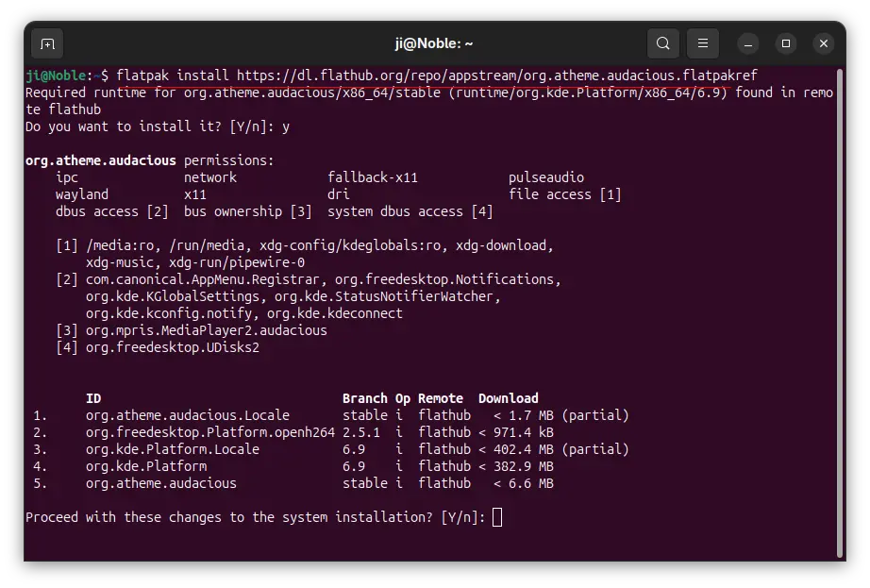Click the flathub flatpakref URL
The image size is (870, 588).
coord(496,76)
